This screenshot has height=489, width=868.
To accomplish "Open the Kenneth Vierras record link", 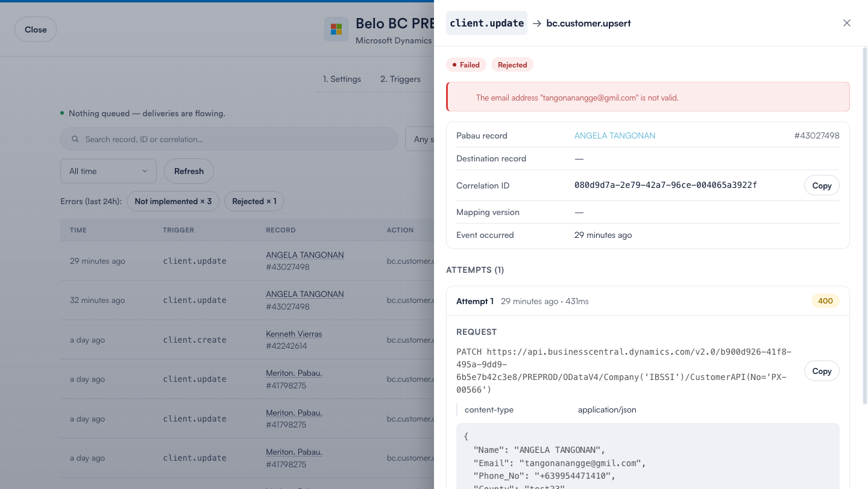I will coord(294,334).
